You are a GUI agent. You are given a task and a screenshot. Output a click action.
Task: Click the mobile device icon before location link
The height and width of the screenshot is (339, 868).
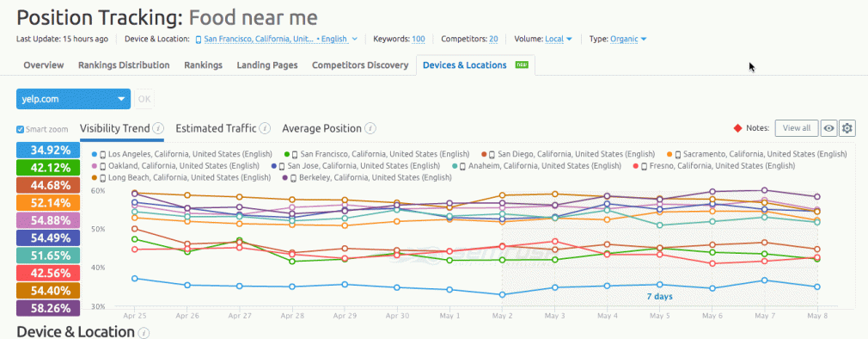click(199, 40)
